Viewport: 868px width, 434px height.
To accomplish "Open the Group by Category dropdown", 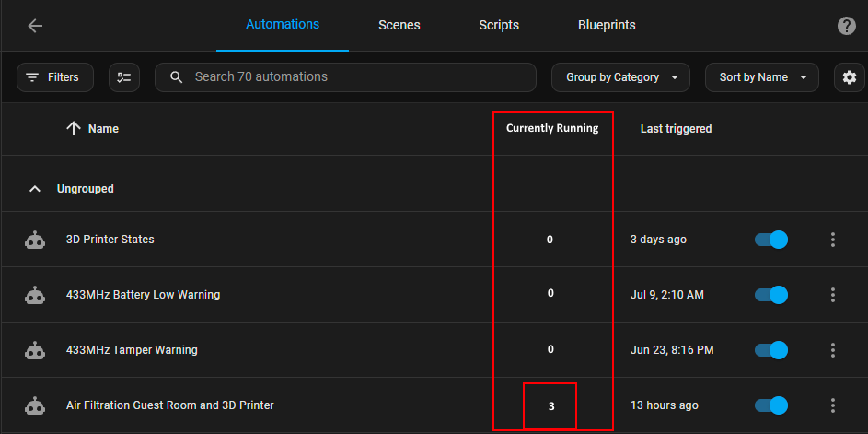I will [620, 77].
